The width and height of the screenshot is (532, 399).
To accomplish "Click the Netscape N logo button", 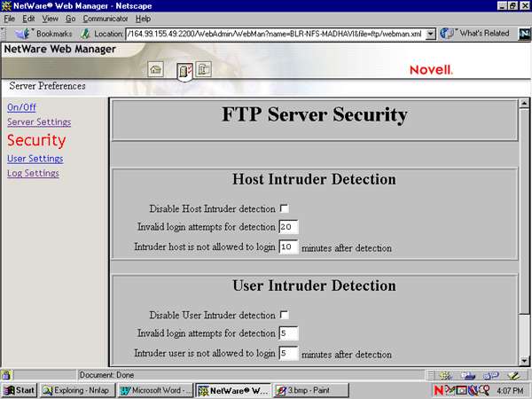I will tap(525, 34).
